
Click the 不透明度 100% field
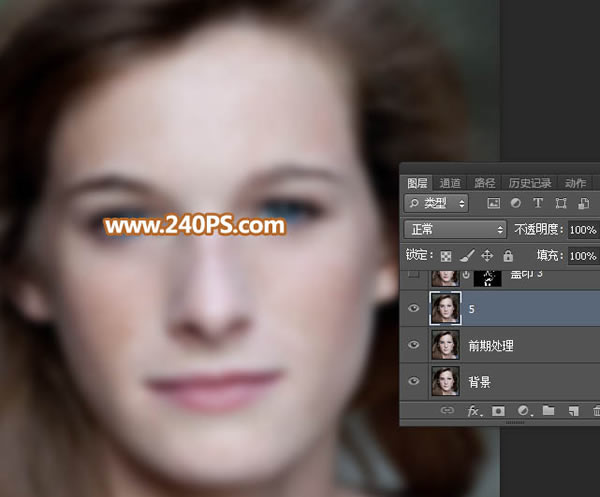584,230
